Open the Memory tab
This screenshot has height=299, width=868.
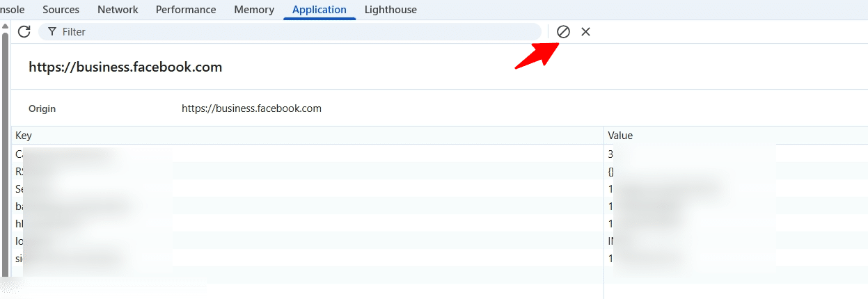pos(253,10)
